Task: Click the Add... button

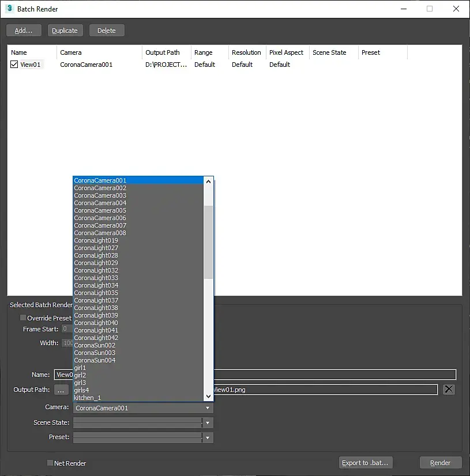Action: pos(24,31)
